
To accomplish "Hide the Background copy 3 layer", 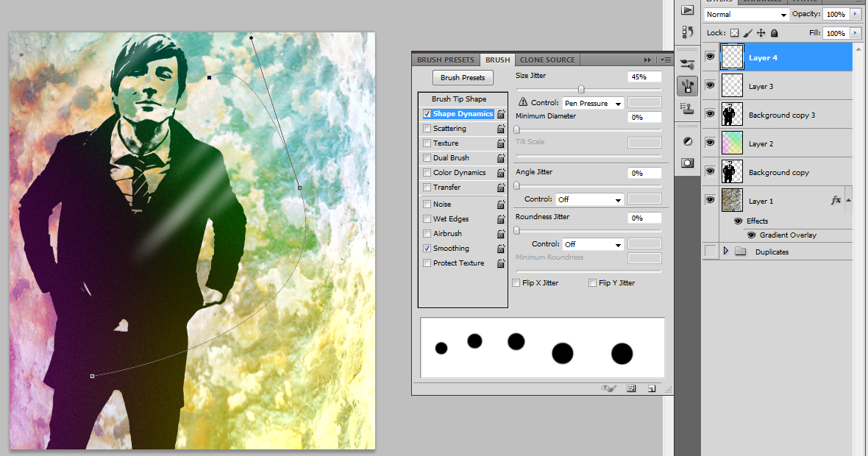I will click(711, 114).
